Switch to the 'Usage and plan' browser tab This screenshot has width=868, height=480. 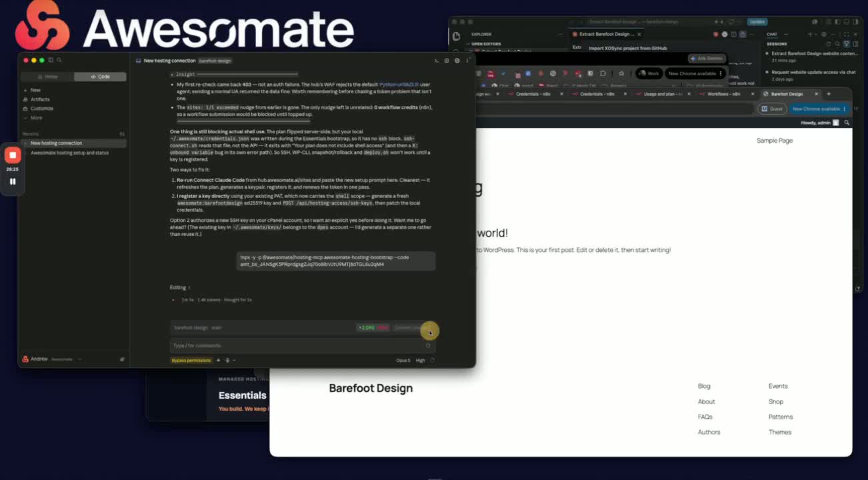tap(663, 94)
